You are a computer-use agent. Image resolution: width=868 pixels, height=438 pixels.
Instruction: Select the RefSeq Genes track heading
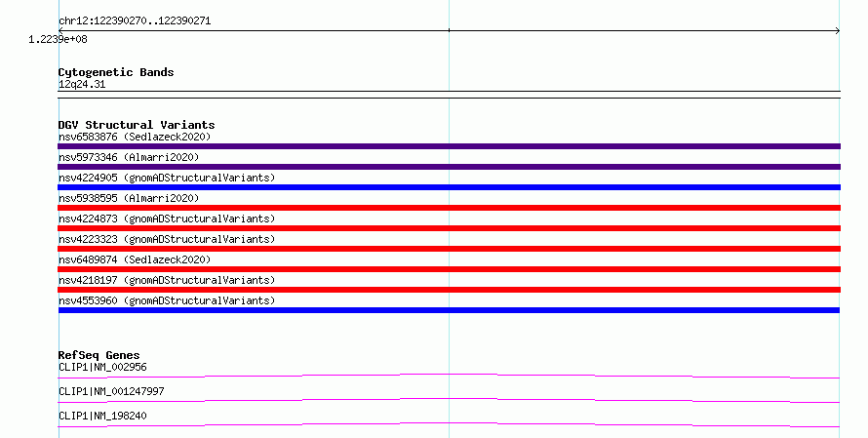[x=99, y=355]
